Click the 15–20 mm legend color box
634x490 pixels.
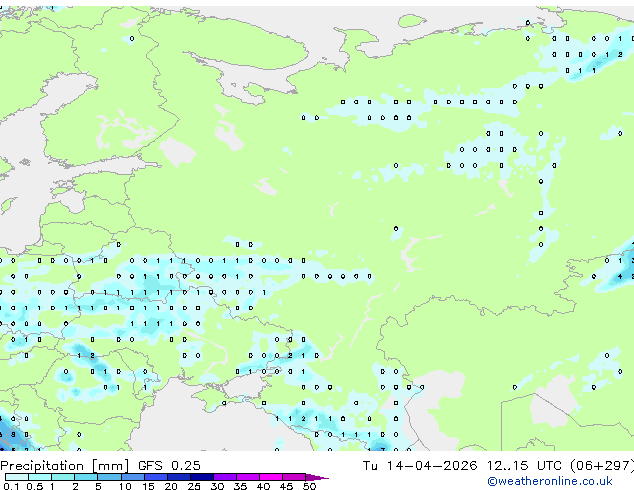[x=156, y=477]
